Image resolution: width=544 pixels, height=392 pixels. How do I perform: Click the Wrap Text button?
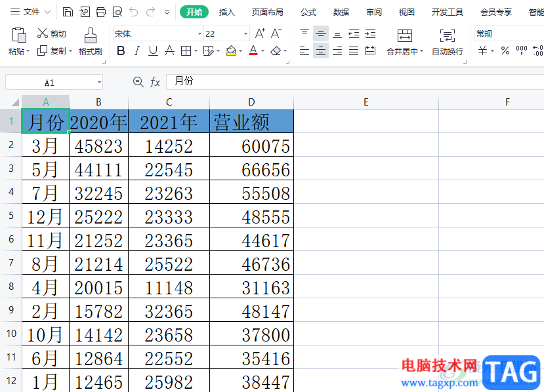tap(447, 41)
